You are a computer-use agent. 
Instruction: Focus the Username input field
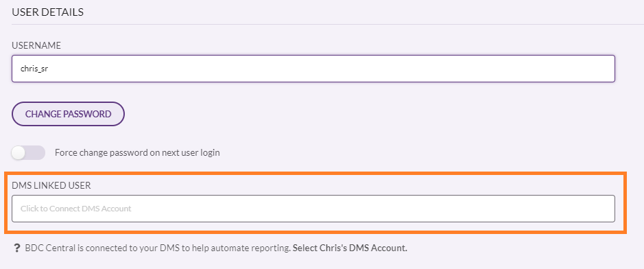tap(313, 69)
